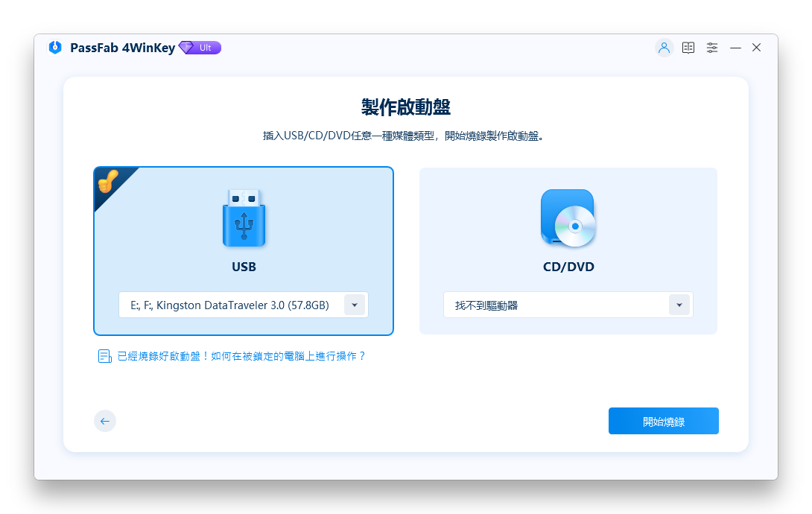This screenshot has height=514, width=812.
Task: Go back with the left arrow button
Action: pos(105,421)
